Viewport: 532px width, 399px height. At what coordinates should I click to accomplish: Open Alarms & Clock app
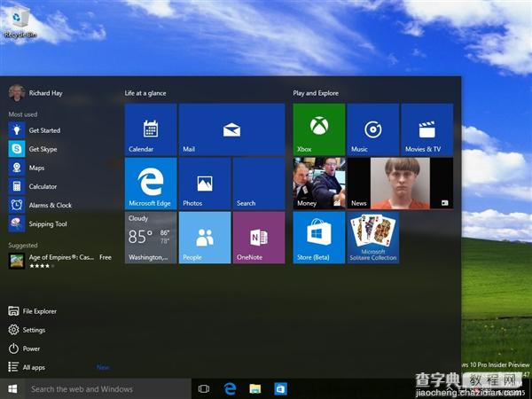[x=61, y=205]
